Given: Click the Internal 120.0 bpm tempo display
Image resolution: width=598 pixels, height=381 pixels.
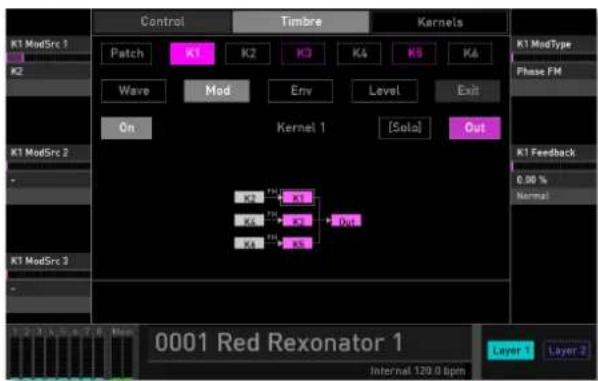Looking at the screenshot, I should click(418, 371).
